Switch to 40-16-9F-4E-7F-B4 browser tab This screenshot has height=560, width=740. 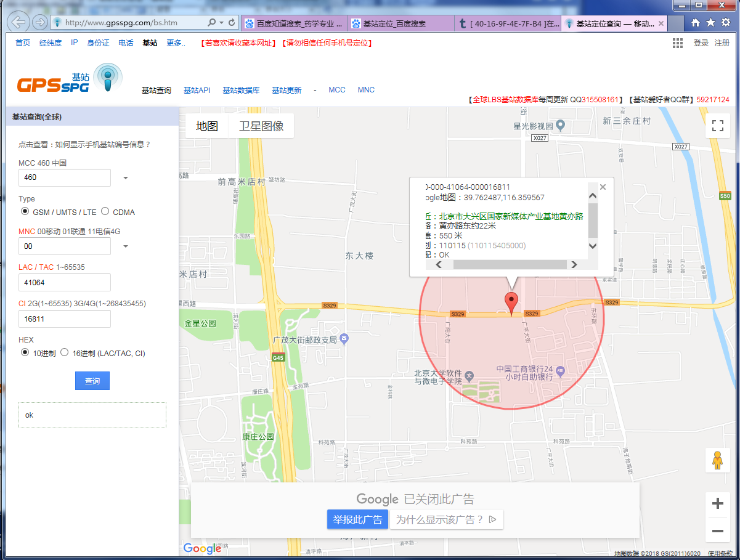point(507,23)
